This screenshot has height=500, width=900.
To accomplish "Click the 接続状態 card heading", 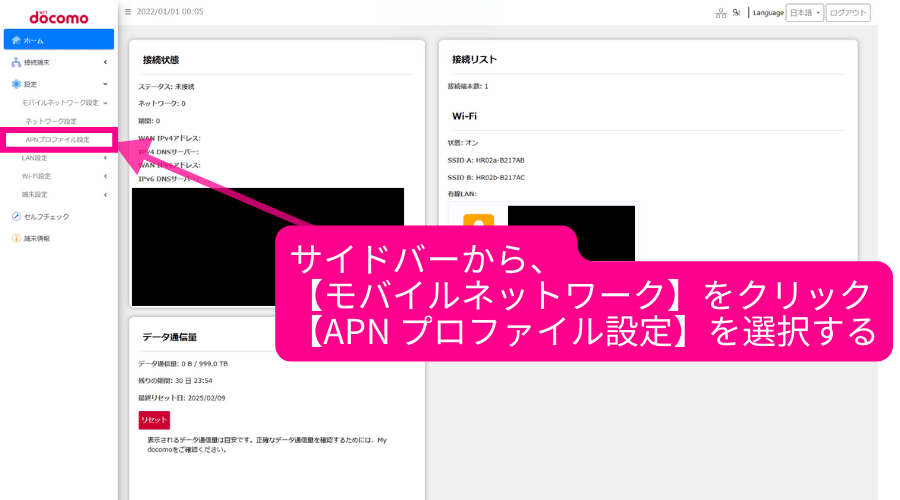I will (161, 60).
